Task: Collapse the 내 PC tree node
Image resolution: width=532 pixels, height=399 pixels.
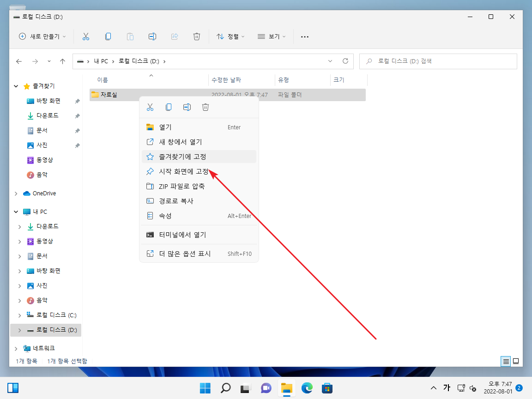Action: click(16, 212)
